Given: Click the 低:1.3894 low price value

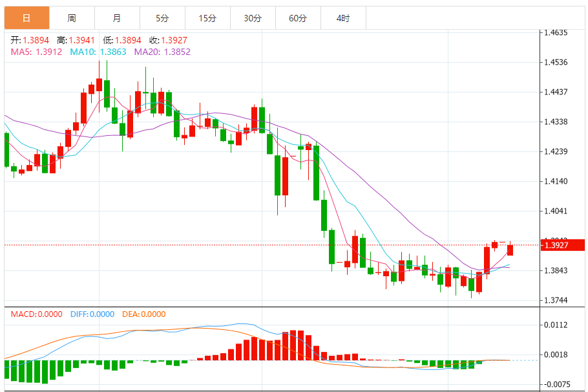Looking at the screenshot, I should 122,40.
